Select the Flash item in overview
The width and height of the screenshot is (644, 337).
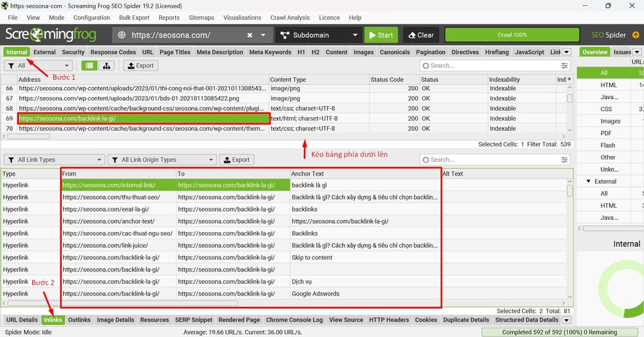coord(608,145)
